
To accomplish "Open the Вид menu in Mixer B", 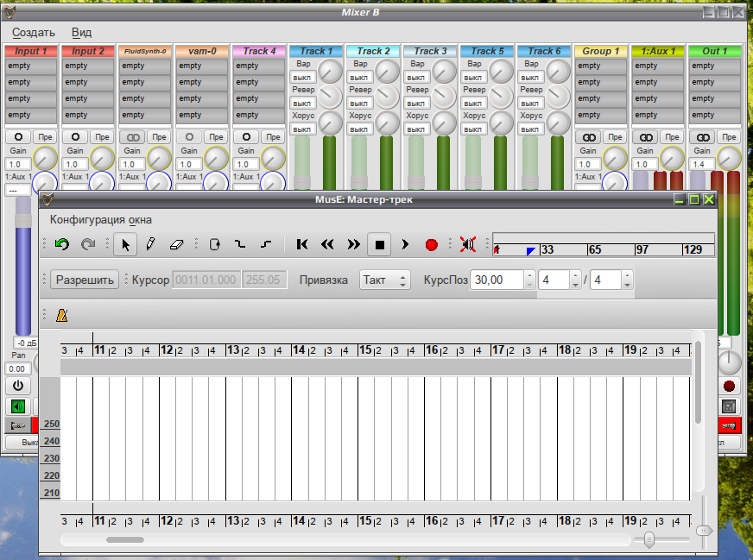I will 82,32.
